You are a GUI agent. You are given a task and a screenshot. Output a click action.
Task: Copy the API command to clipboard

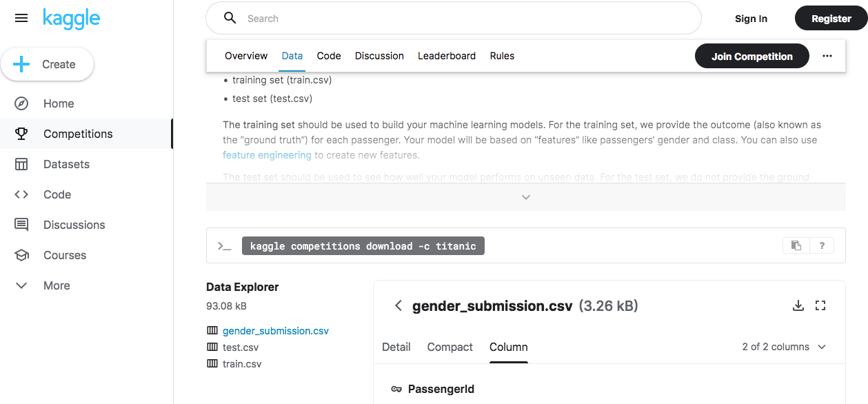796,245
